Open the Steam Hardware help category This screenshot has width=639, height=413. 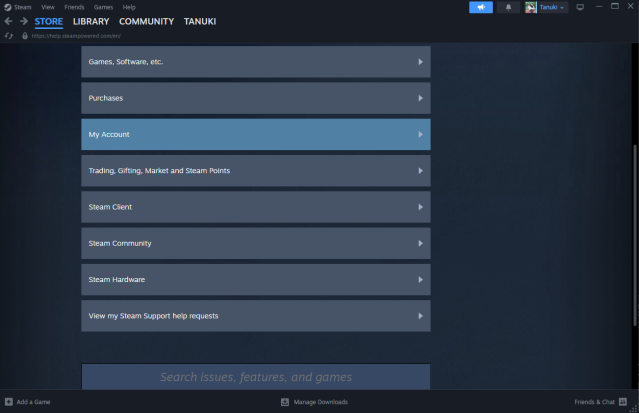click(256, 279)
